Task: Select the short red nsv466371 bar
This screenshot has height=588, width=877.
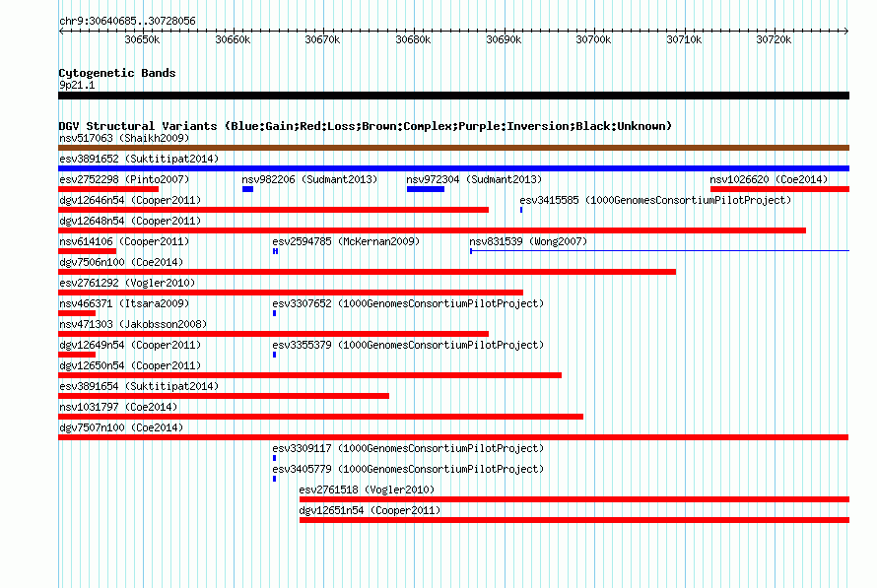Action: click(77, 313)
